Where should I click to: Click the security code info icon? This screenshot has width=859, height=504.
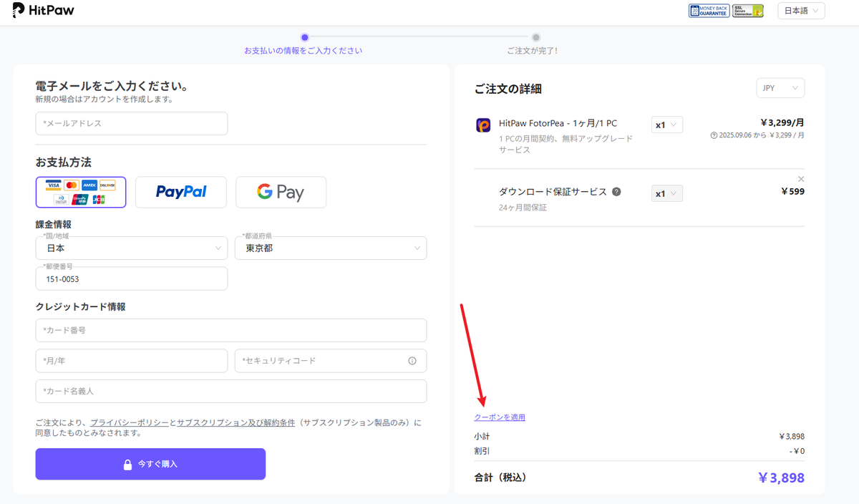click(412, 361)
